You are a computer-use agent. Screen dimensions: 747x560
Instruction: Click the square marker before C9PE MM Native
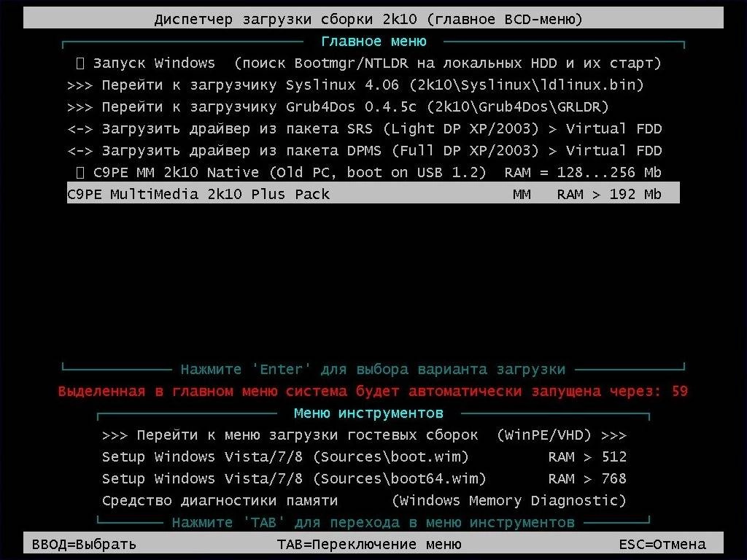point(80,173)
